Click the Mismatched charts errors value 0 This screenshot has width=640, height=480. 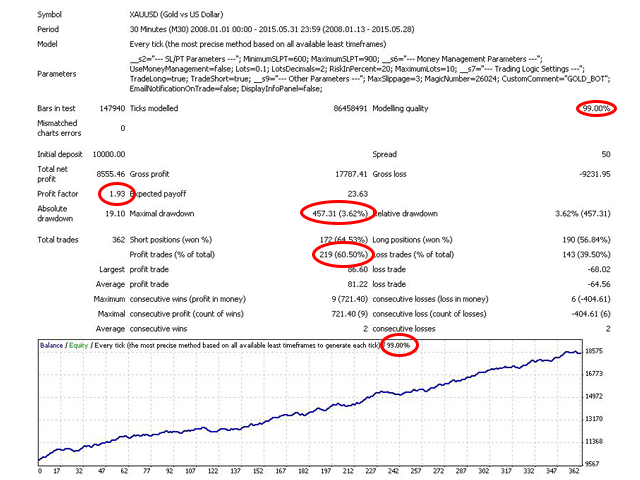[123, 128]
